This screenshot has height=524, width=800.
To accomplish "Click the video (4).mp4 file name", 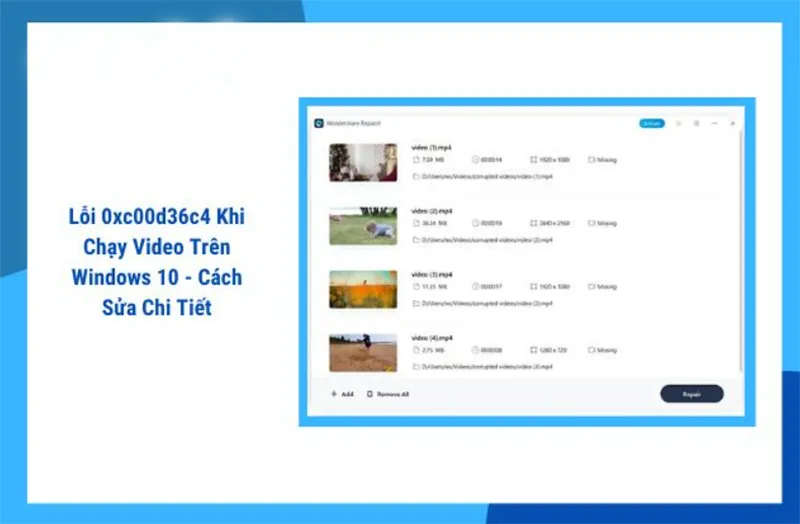I will coord(432,338).
